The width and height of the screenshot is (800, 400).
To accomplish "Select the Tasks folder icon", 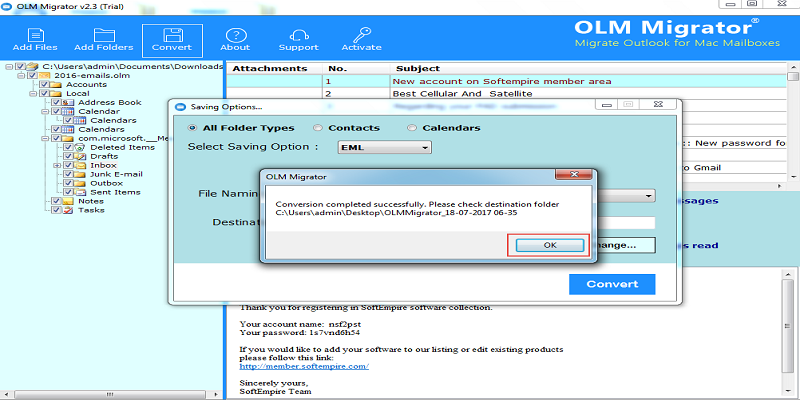I will 68,210.
